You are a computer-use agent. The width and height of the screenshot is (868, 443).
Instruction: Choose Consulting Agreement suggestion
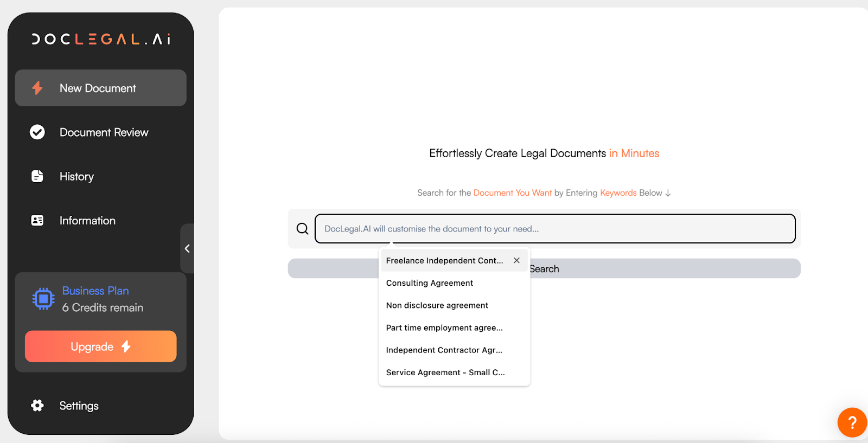455,283
